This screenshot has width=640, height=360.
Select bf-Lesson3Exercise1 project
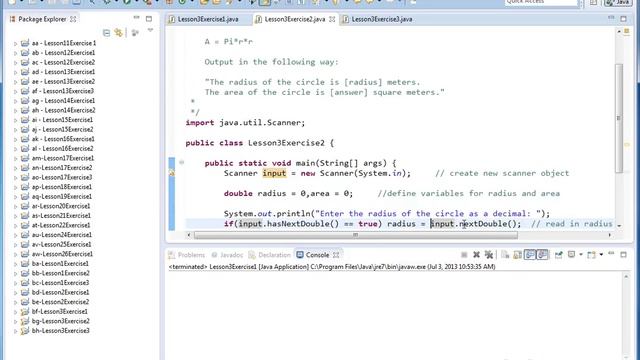pos(60,311)
